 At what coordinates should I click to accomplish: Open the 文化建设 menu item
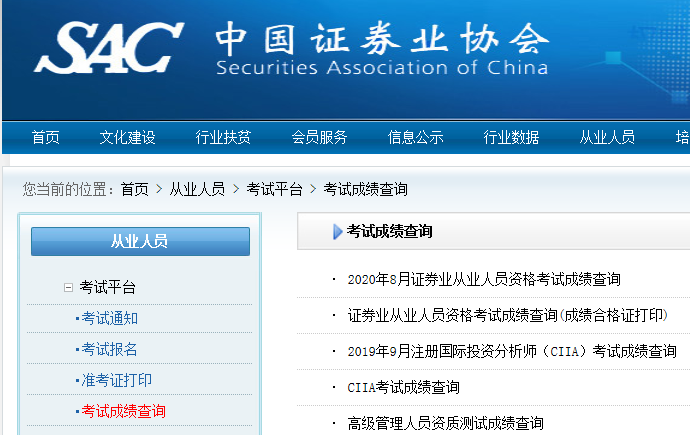coord(127,138)
